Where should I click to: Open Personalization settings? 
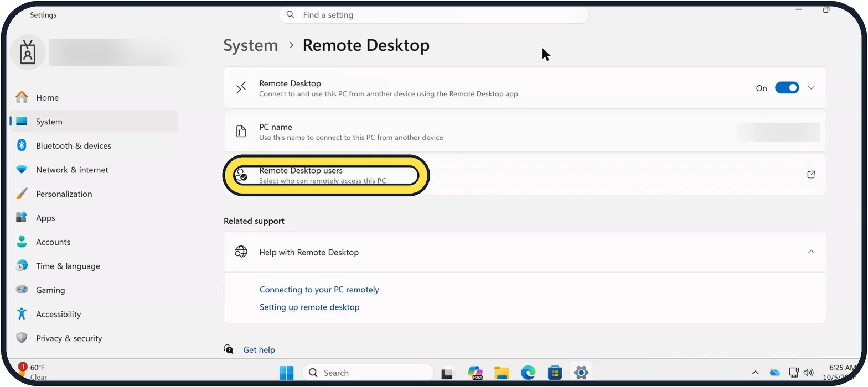(x=94, y=193)
